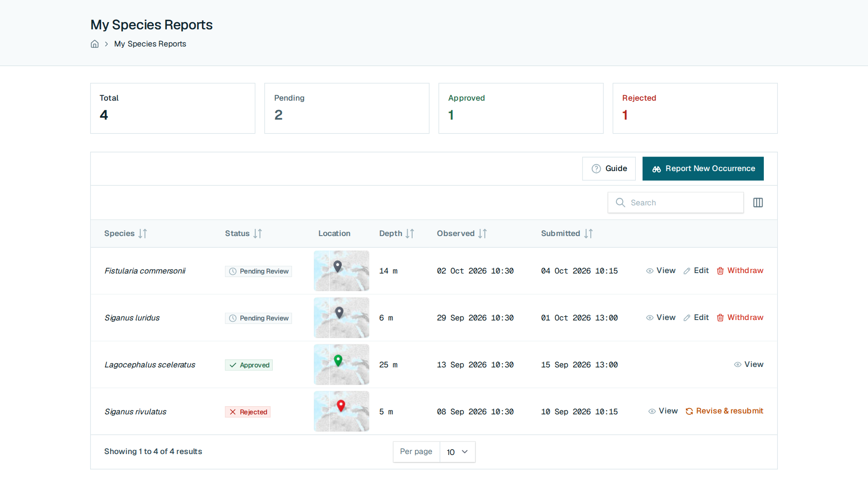View the Siganus rivulatus report
Screen dimensions: 868x478
click(x=663, y=411)
